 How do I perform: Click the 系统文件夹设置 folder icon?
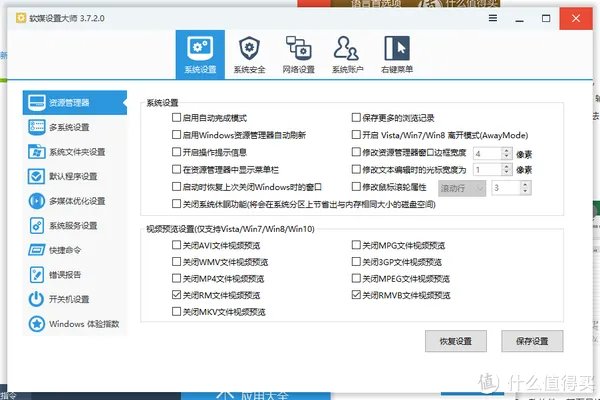(x=37, y=152)
